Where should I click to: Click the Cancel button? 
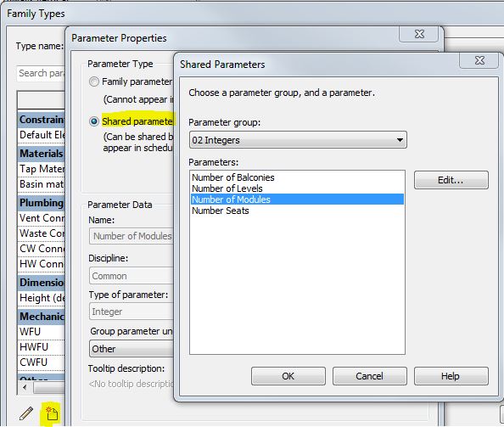tap(369, 376)
